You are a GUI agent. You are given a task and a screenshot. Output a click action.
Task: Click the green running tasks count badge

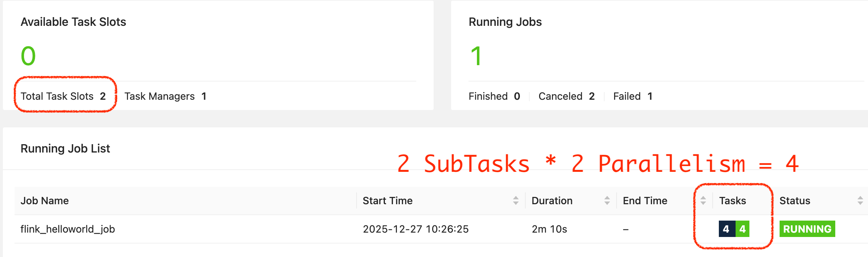pos(742,229)
